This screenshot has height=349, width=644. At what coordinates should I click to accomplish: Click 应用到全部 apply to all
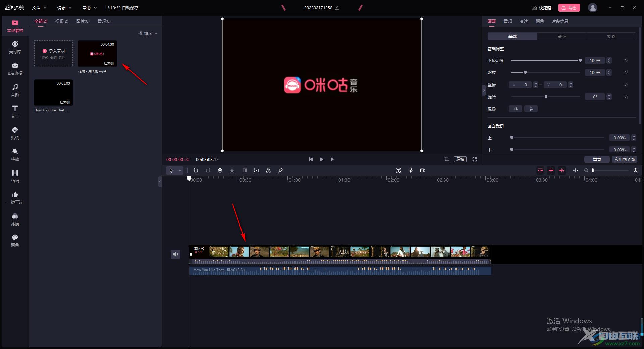[x=625, y=159]
